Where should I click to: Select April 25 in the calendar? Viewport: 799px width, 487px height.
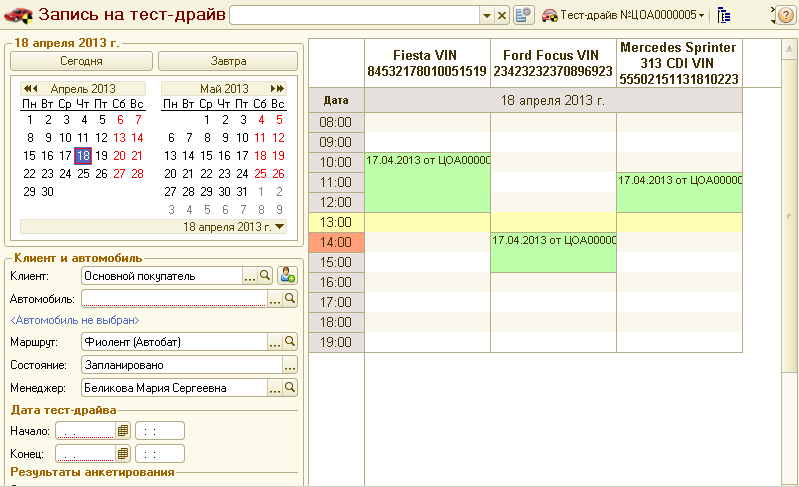coord(84,174)
